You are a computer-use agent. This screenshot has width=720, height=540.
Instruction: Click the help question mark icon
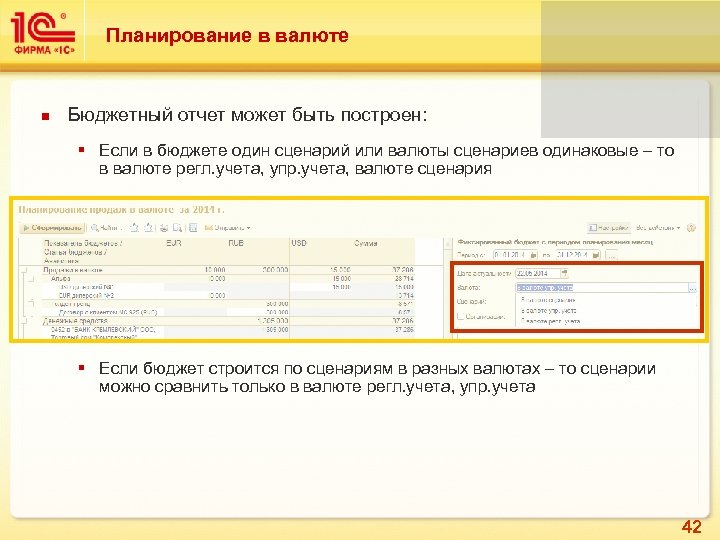(691, 228)
